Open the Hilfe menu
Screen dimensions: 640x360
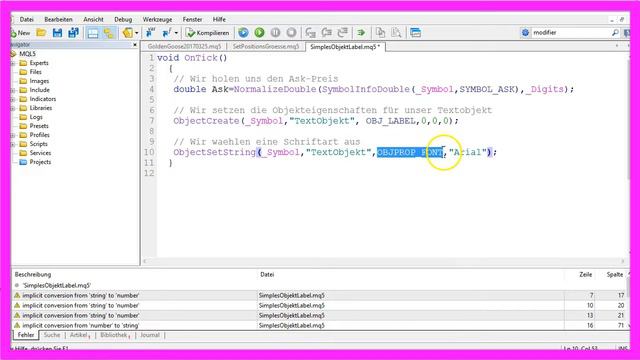pyautogui.click(x=219, y=19)
